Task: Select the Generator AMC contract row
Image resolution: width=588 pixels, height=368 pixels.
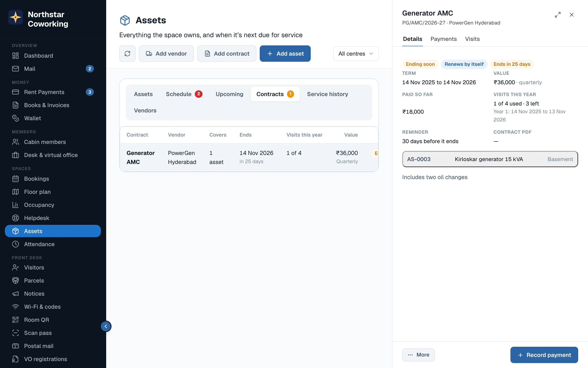Action: (249, 157)
